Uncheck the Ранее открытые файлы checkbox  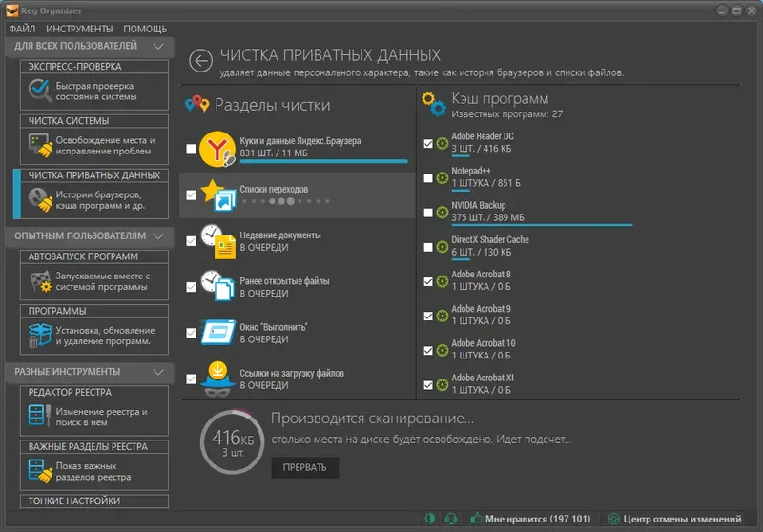point(192,287)
